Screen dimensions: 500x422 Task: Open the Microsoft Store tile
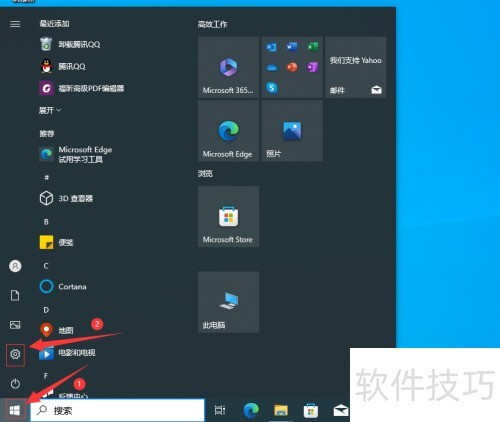tap(228, 217)
